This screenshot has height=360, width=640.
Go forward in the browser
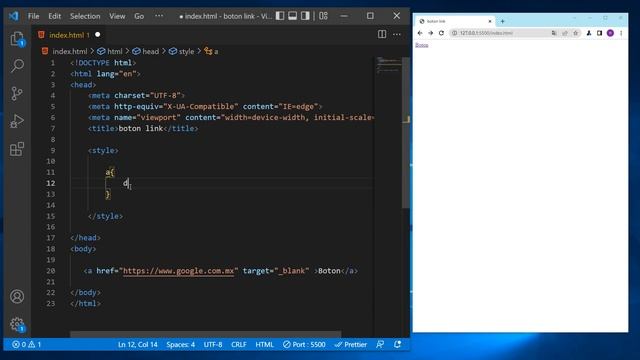(431, 33)
